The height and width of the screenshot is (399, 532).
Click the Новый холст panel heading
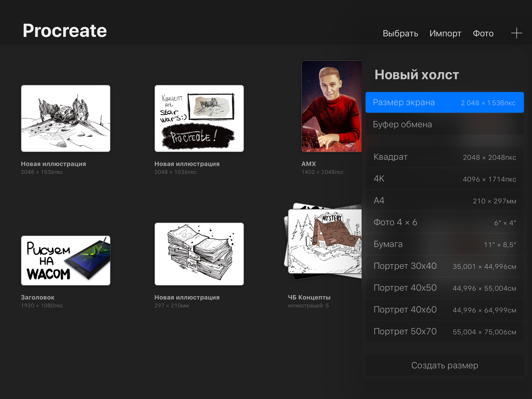(x=417, y=74)
